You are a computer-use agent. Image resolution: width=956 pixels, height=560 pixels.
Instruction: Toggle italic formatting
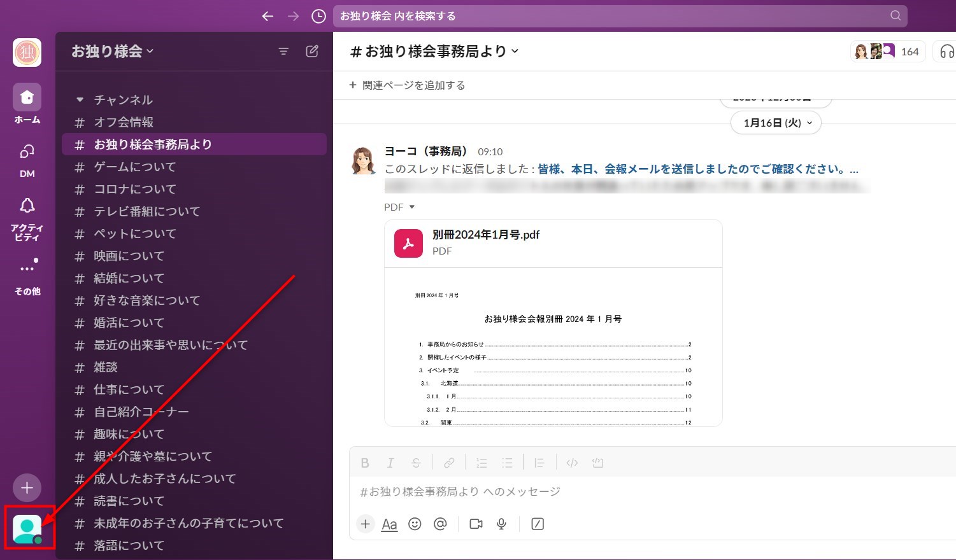tap(390, 463)
